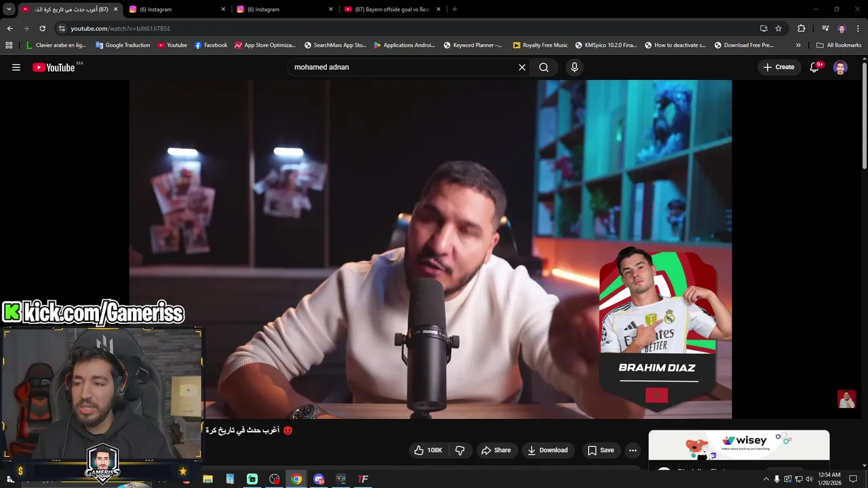Switch to the first Instagram tab
The height and width of the screenshot is (488, 868).
tap(178, 9)
